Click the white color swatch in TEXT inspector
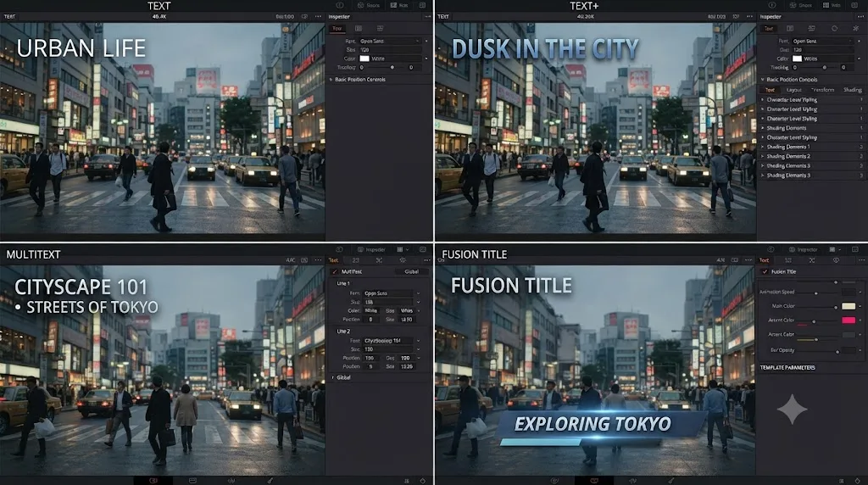This screenshot has height=485, width=868. click(364, 59)
